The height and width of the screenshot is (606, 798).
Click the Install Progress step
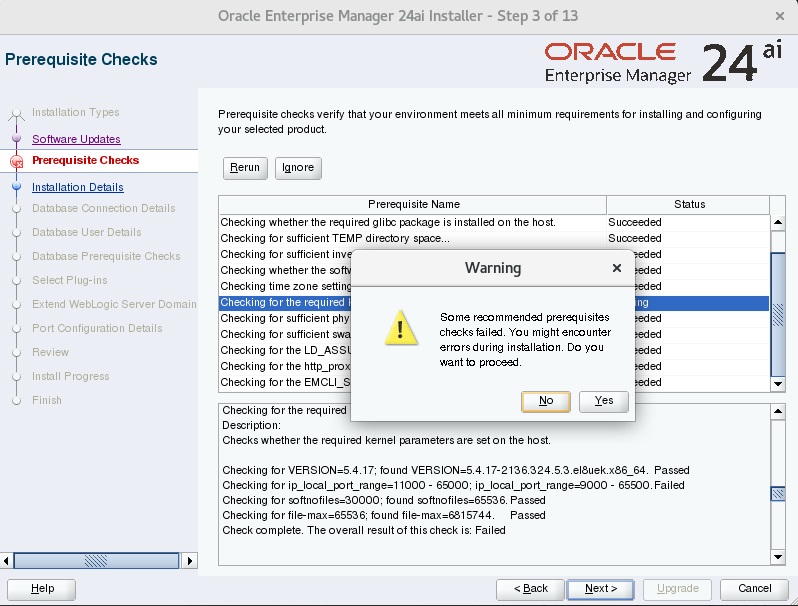[71, 377]
